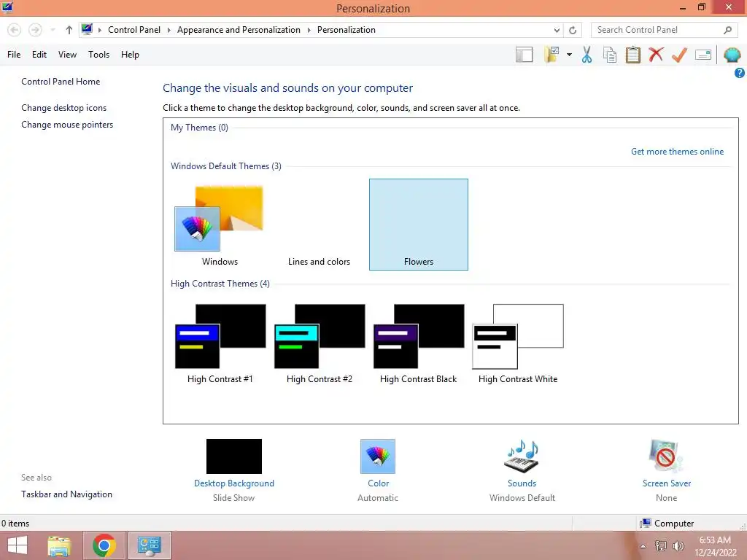Screen dimensions: 747x560
Task: Click the Paste clipboard icon
Action: pos(632,55)
